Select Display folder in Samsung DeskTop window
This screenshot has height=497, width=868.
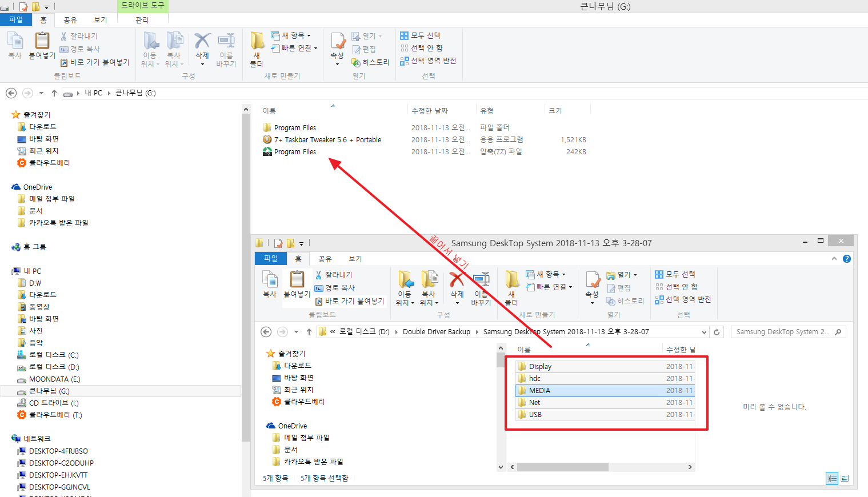606,367
